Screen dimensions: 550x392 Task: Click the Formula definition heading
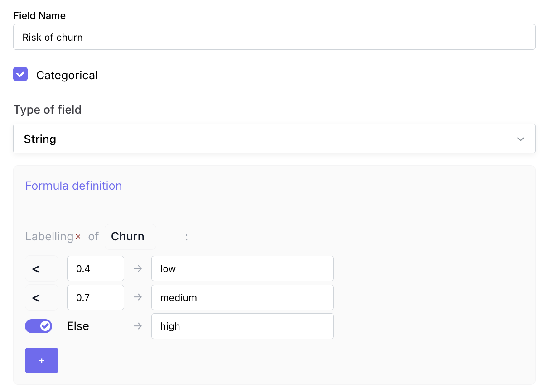(x=73, y=186)
